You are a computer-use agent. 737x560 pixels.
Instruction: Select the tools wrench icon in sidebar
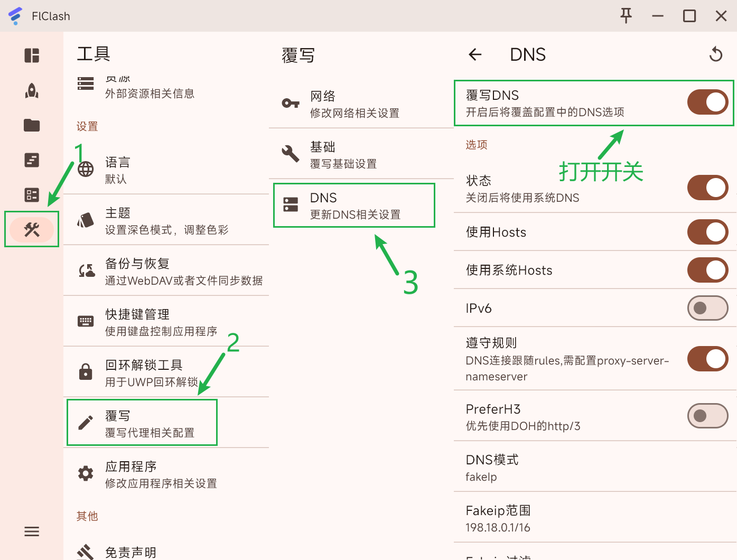pyautogui.click(x=32, y=229)
